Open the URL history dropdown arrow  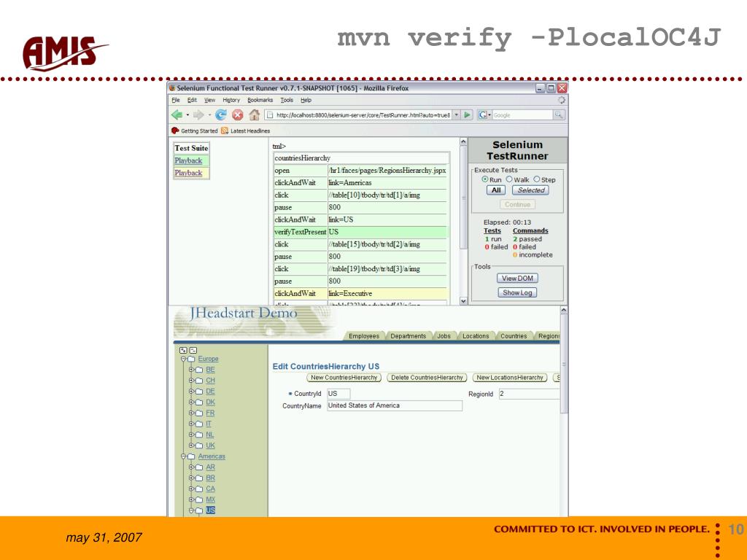click(x=457, y=114)
